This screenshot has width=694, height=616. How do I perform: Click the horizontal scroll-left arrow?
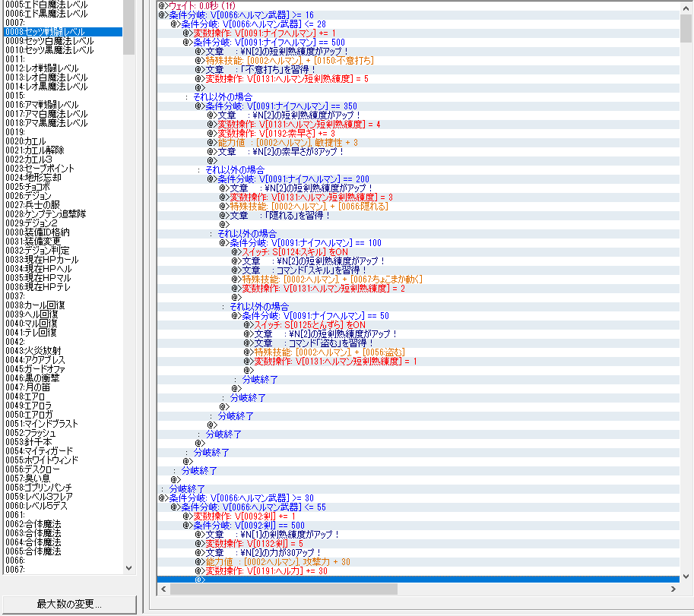[x=163, y=589]
